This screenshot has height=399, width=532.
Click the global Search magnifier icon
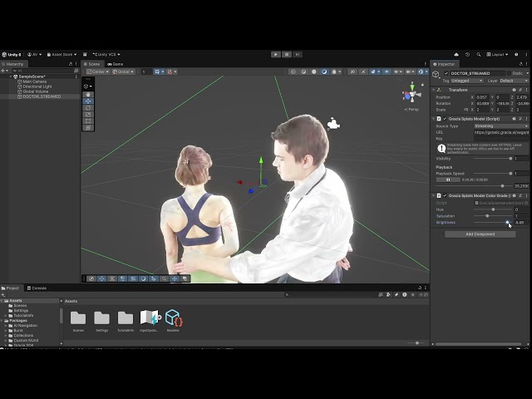coord(479,54)
